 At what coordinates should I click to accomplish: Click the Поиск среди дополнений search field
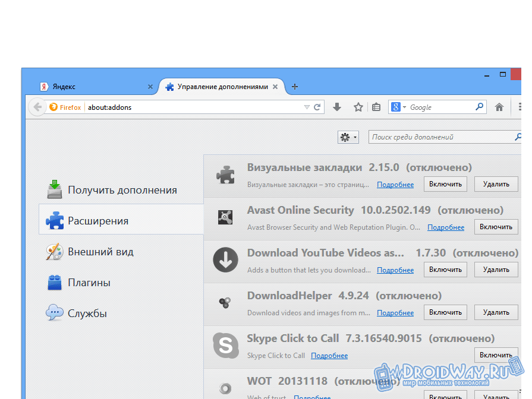point(445,137)
